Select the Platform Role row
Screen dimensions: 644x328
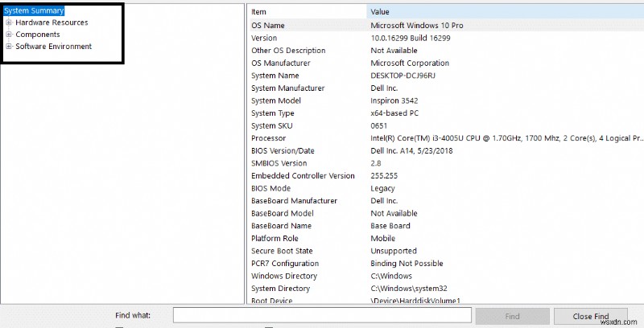click(x=447, y=238)
